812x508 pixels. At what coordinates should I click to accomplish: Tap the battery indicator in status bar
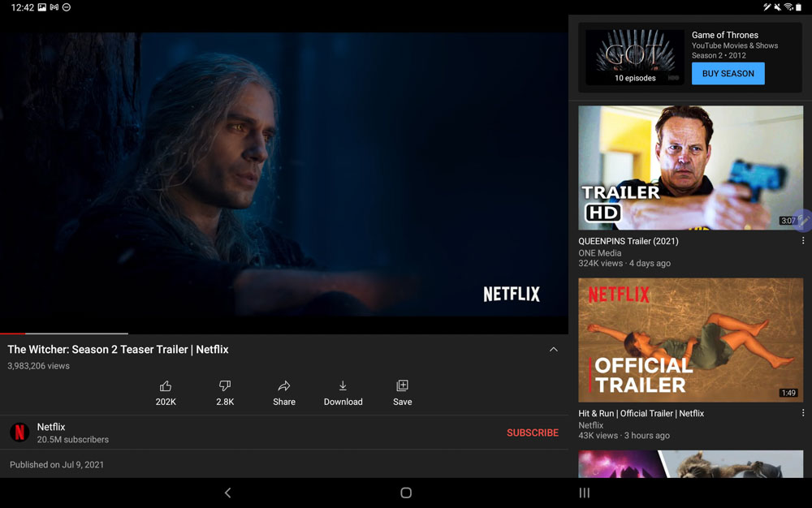point(802,7)
